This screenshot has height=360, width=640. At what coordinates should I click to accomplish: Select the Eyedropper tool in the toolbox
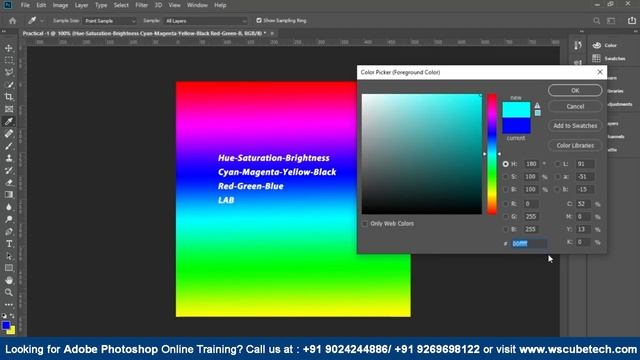pyautogui.click(x=9, y=122)
